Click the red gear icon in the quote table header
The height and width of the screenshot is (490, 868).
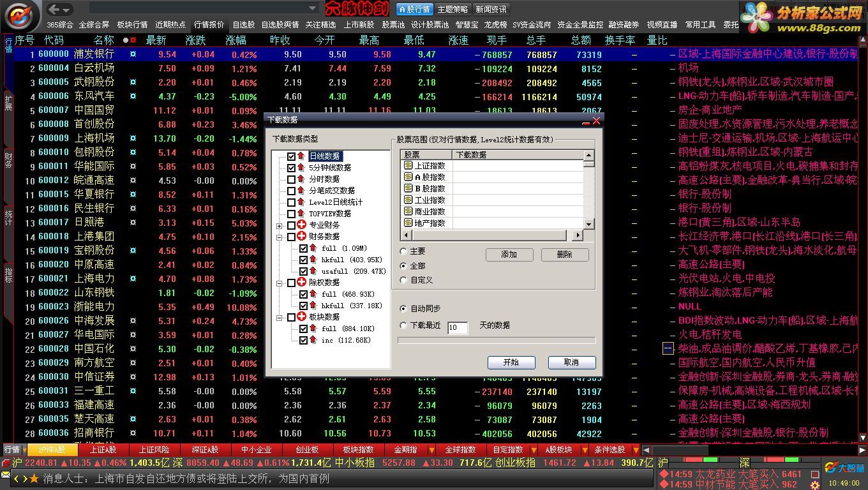(x=133, y=40)
